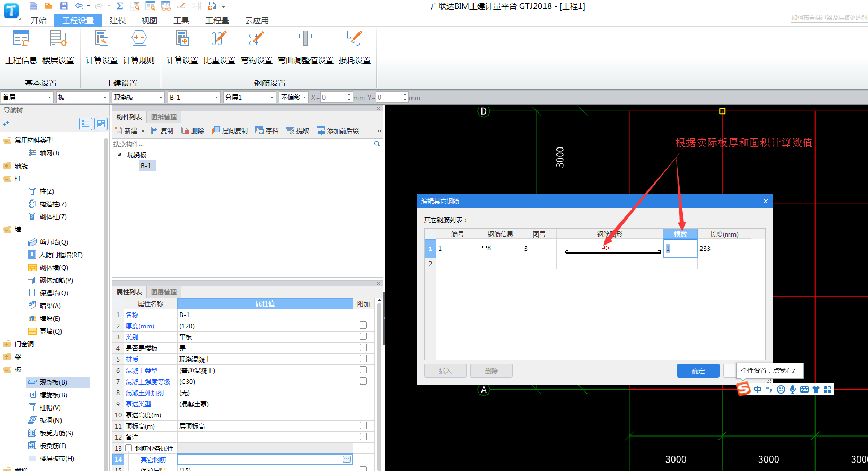The image size is (868, 471).
Task: Click 删除 in component list toolbar
Action: 193,130
